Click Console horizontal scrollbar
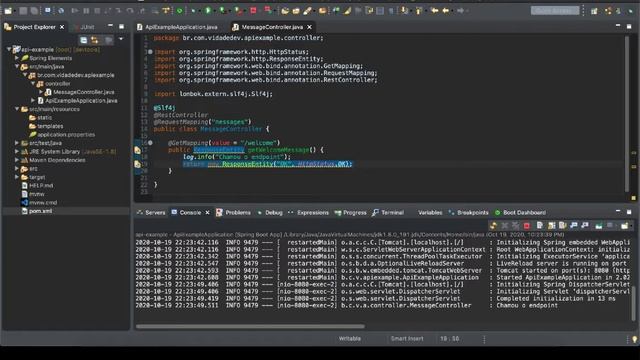Viewport: 640px width, 360px height. (x=250, y=326)
